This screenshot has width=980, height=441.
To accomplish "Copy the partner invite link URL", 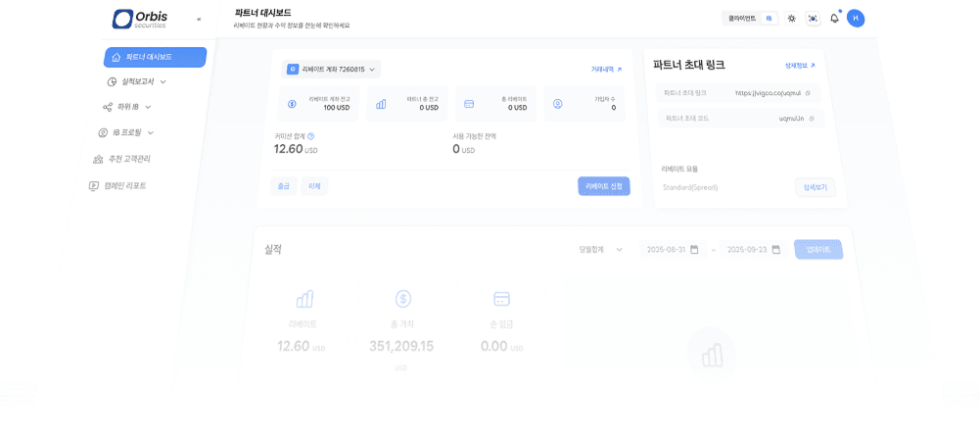I will point(808,93).
